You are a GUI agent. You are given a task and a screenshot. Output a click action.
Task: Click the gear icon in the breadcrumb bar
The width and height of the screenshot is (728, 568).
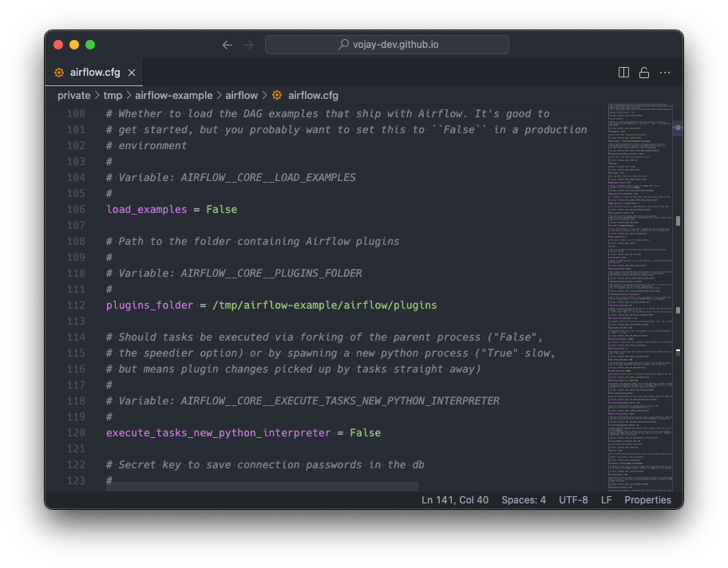[x=275, y=94]
